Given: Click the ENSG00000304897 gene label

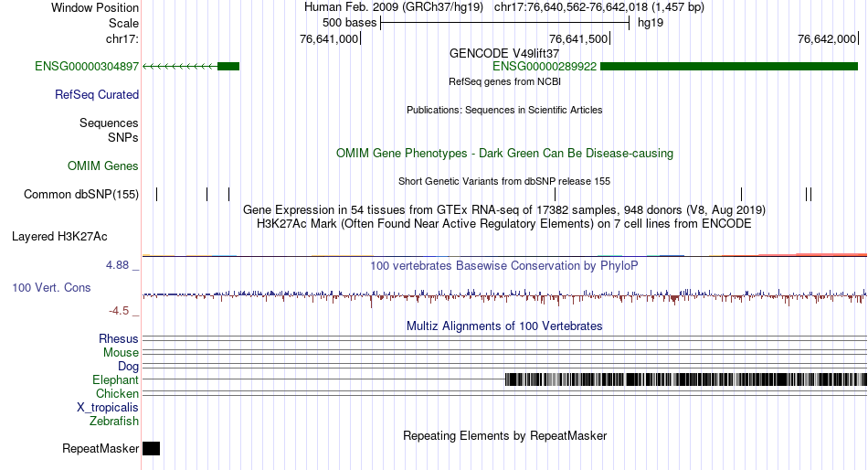Looking at the screenshot, I should coord(87,67).
